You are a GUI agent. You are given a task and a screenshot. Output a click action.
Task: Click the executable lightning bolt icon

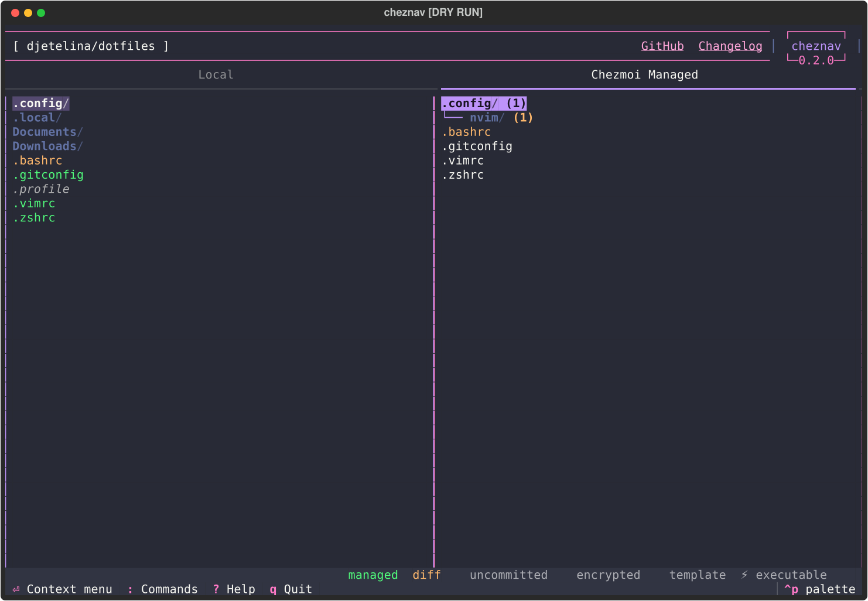(744, 575)
